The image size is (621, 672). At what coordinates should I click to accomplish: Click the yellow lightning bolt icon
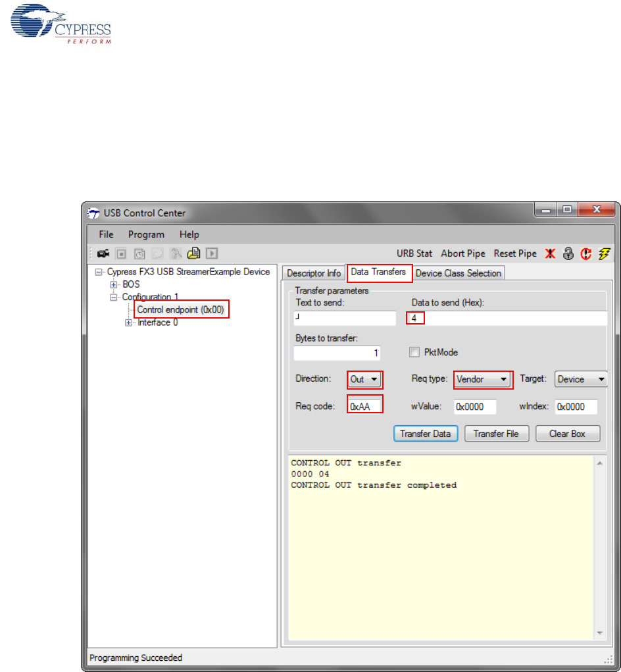coord(605,253)
